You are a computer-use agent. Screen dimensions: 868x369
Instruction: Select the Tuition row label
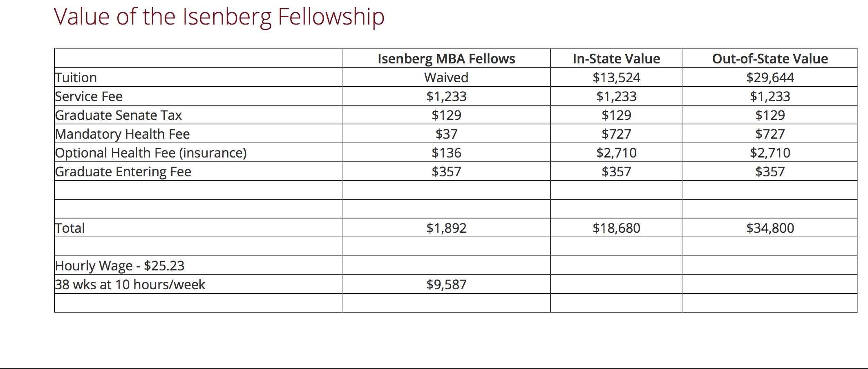pos(76,78)
